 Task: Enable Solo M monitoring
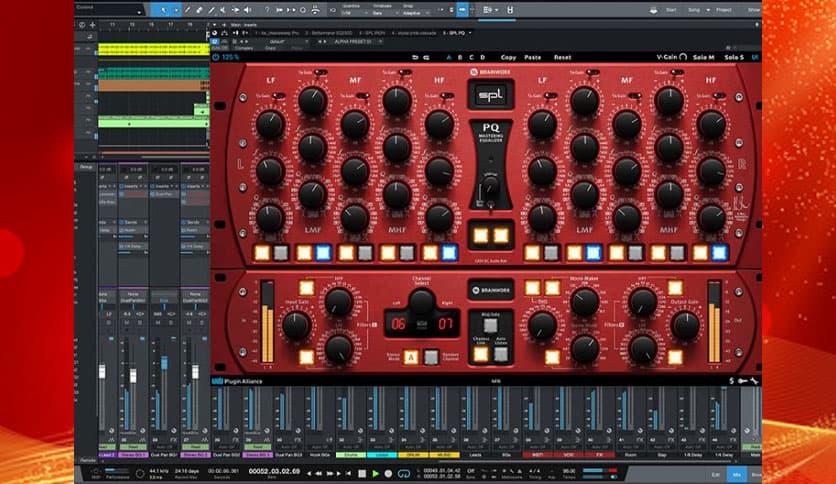pos(703,57)
